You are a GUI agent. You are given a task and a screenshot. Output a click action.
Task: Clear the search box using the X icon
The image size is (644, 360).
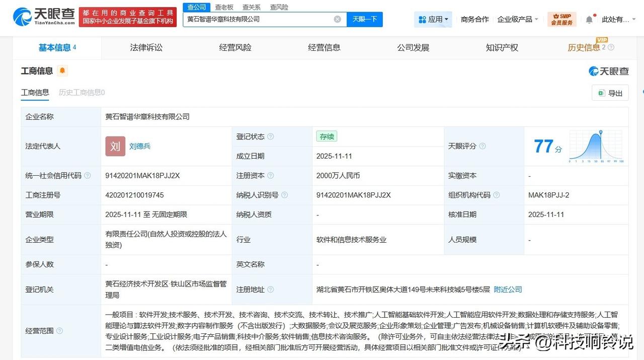[337, 19]
